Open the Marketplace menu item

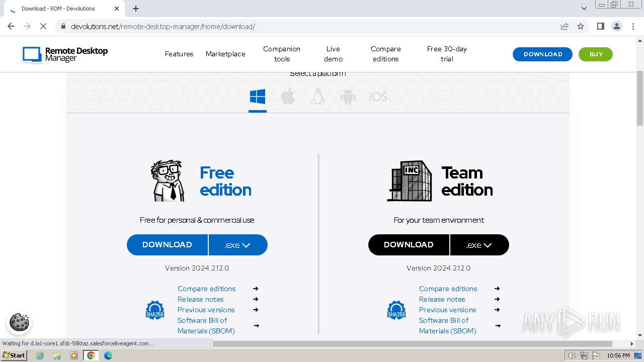225,54
